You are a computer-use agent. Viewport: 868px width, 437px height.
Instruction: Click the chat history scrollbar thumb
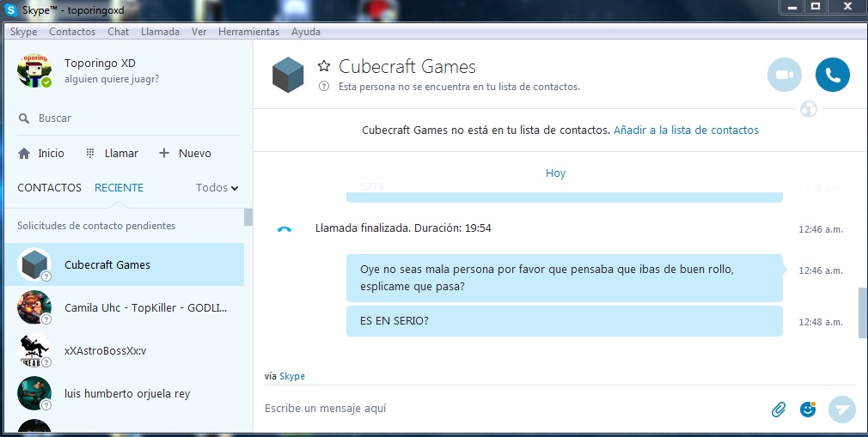863,313
